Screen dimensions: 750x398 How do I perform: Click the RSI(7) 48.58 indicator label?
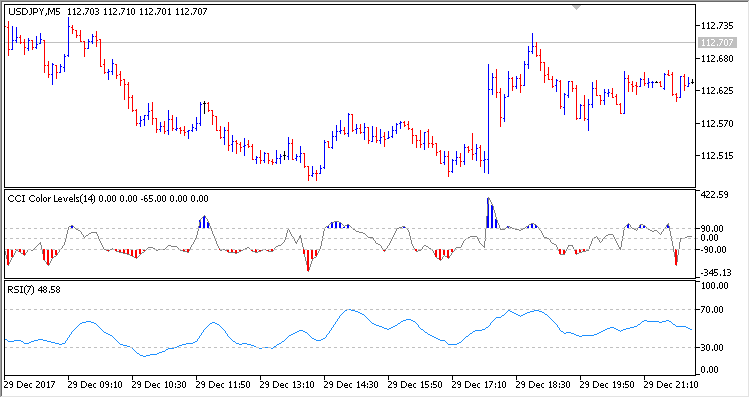coord(34,289)
